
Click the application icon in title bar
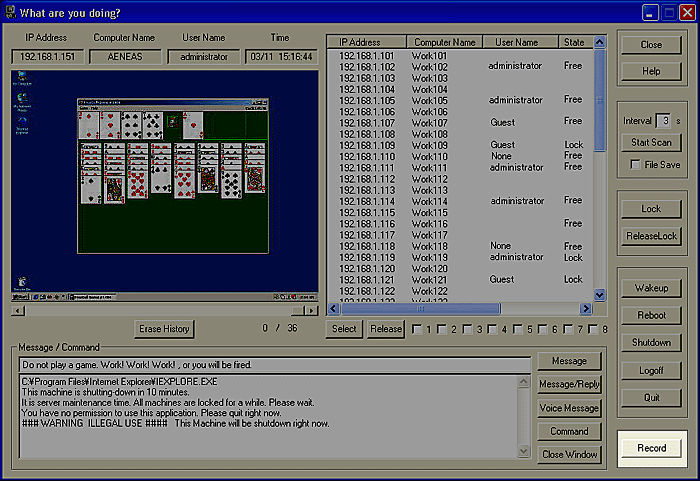pos(10,12)
